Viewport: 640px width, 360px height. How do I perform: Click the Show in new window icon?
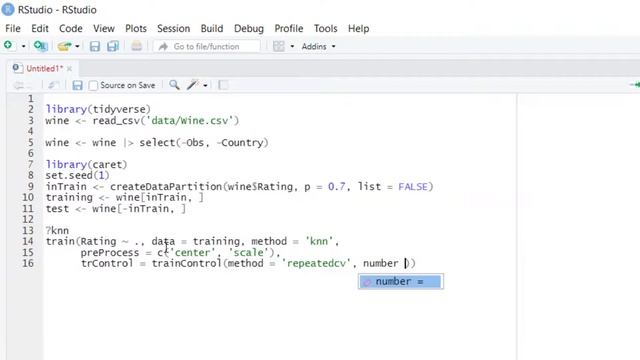pyautogui.click(x=52, y=85)
